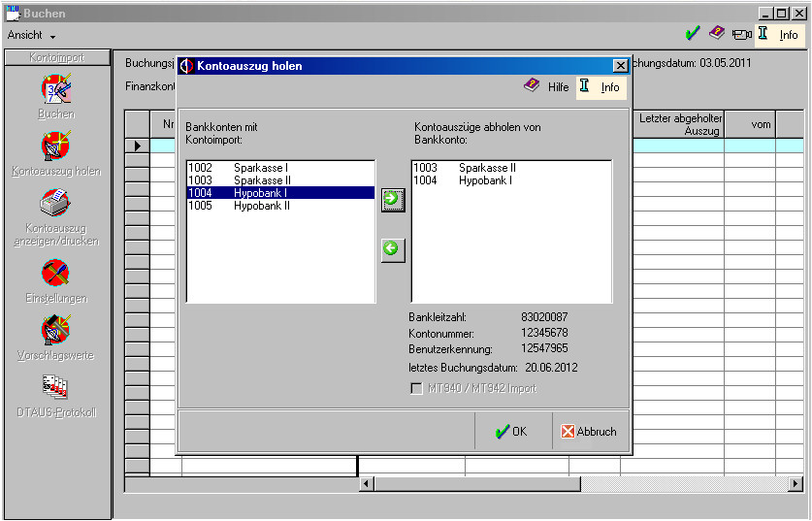The height and width of the screenshot is (521, 812).
Task: Open Kontoauszug holen from sidebar
Action: click(55, 147)
